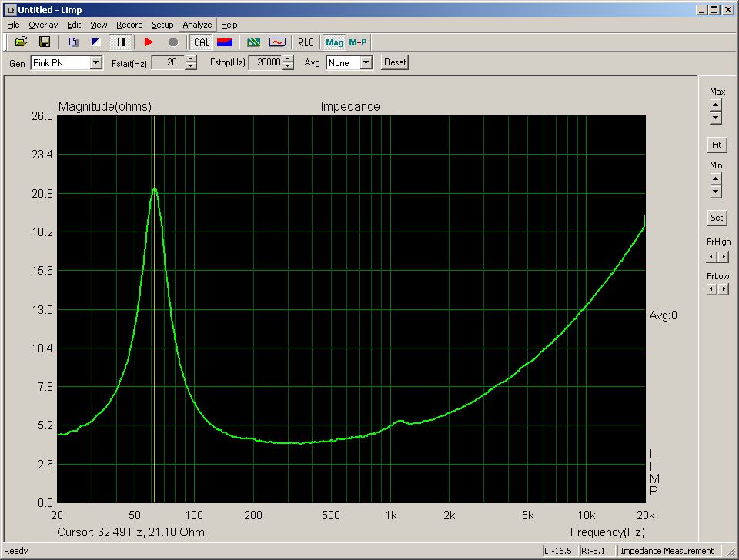Click the Set button
739x560 pixels.
(717, 218)
